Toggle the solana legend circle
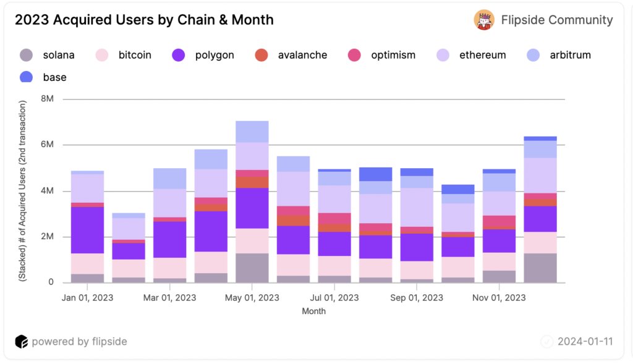 27,55
